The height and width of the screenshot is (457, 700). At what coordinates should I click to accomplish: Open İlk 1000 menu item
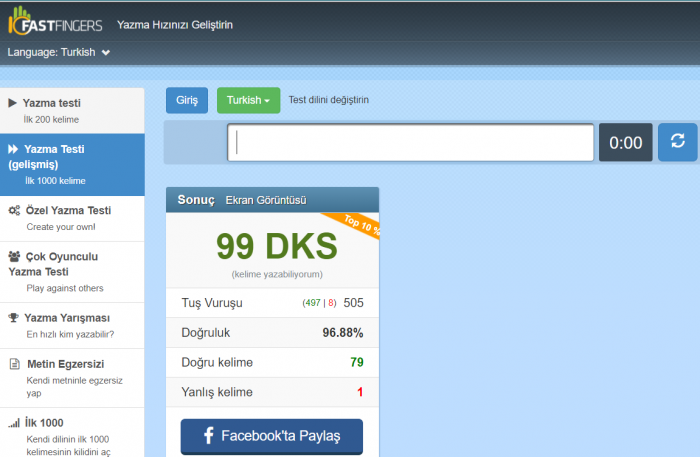pyautogui.click(x=72, y=432)
